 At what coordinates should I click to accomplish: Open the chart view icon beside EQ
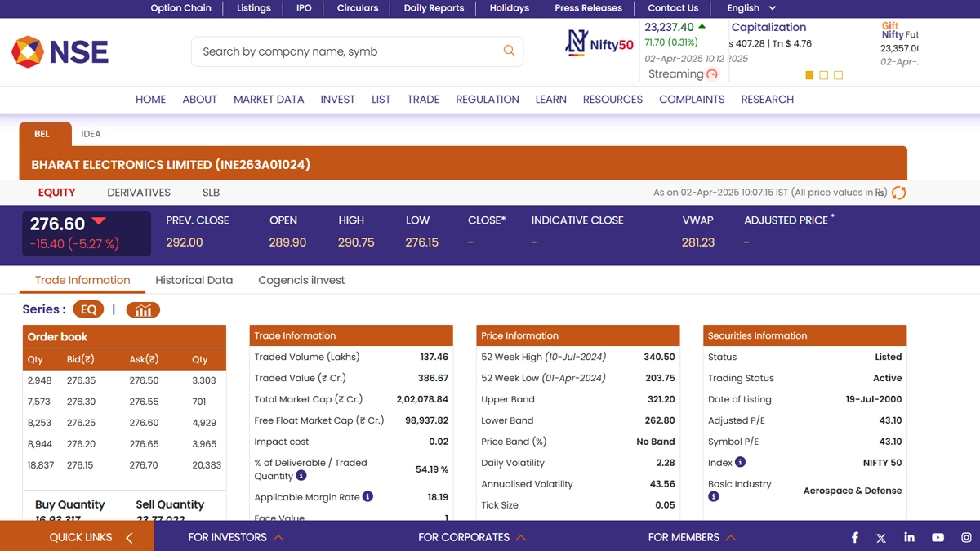click(143, 310)
